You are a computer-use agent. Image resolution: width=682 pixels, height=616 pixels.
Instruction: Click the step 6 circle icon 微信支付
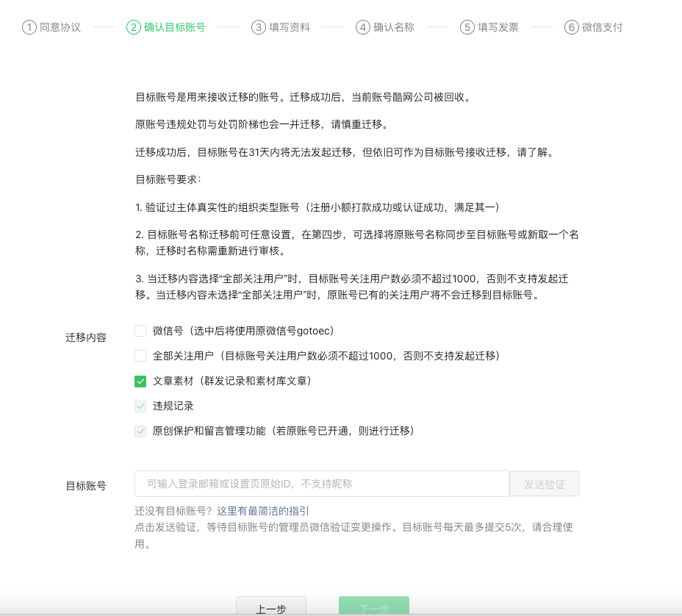[572, 27]
